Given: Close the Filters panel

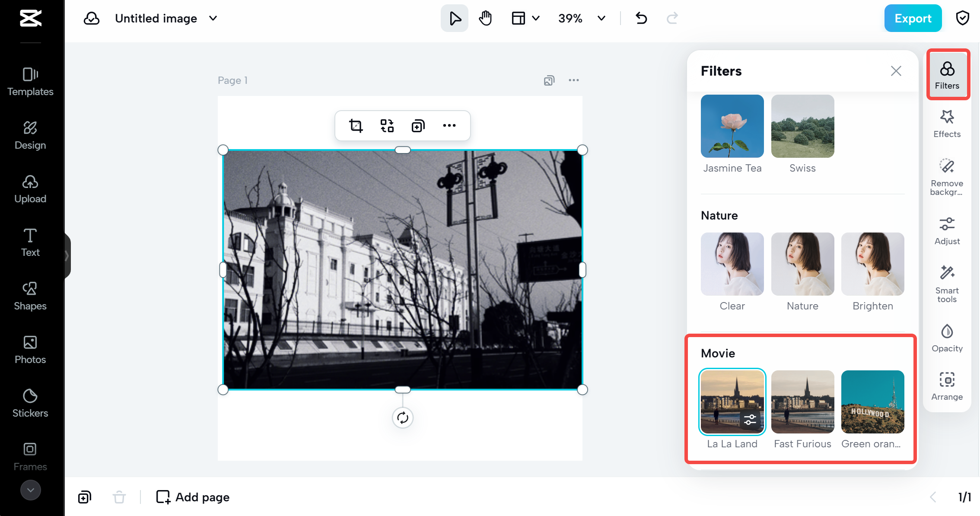Looking at the screenshot, I should click(x=896, y=71).
